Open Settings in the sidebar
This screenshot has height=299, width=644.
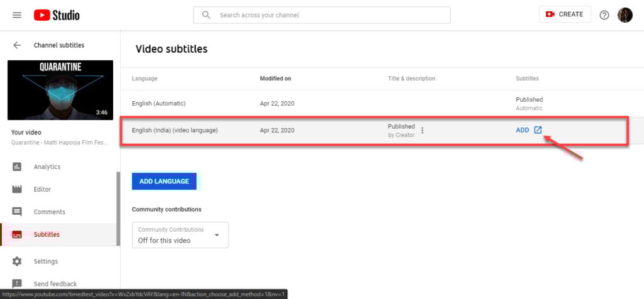coord(58,261)
